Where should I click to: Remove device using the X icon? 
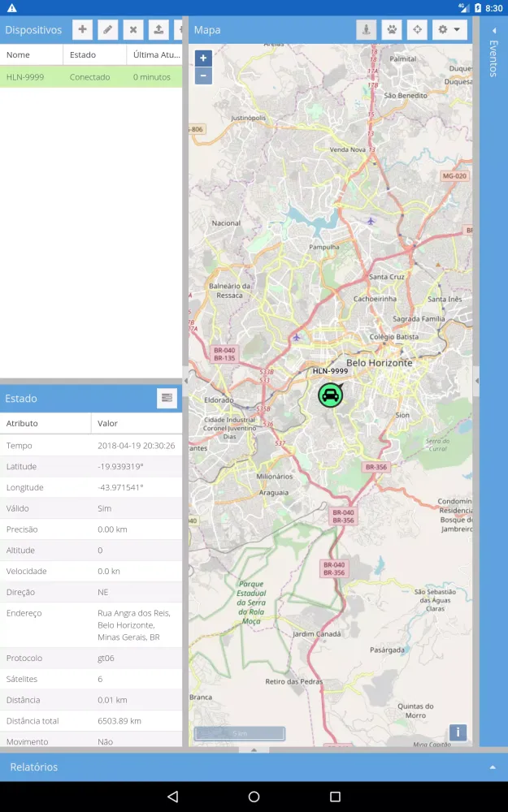[x=132, y=30]
